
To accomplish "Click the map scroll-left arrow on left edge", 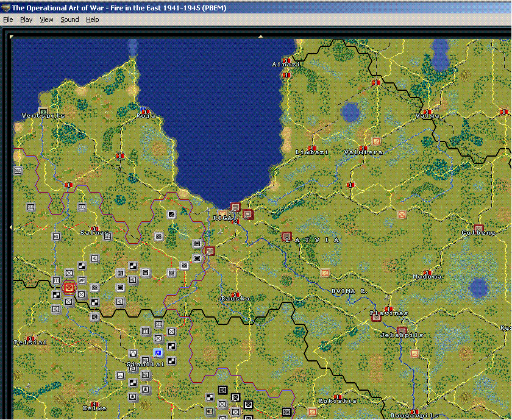I will pos(11,227).
